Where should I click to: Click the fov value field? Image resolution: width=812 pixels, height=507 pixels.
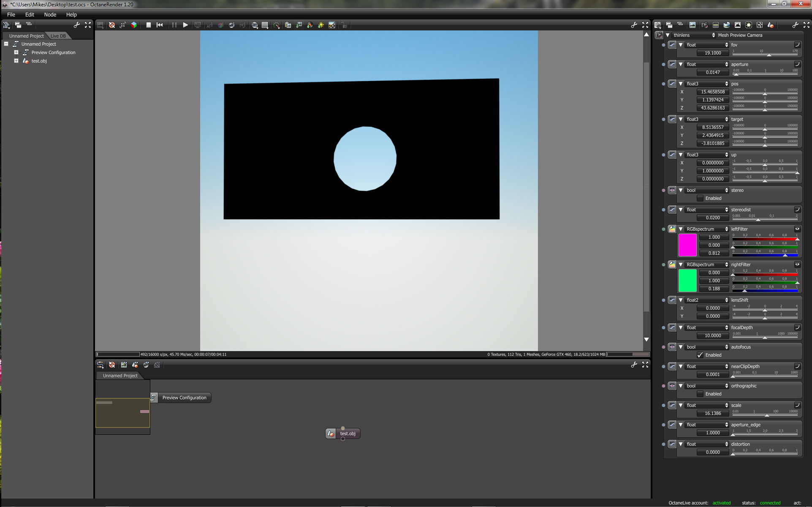tap(713, 53)
